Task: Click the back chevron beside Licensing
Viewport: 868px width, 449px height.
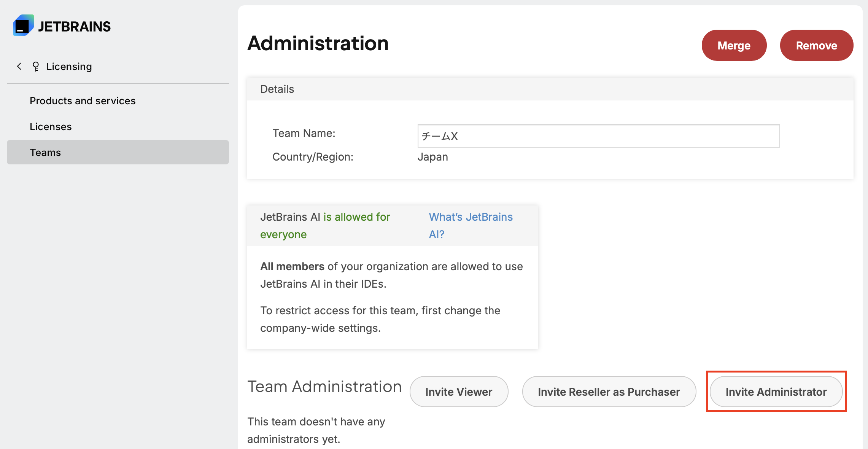Action: pos(19,67)
